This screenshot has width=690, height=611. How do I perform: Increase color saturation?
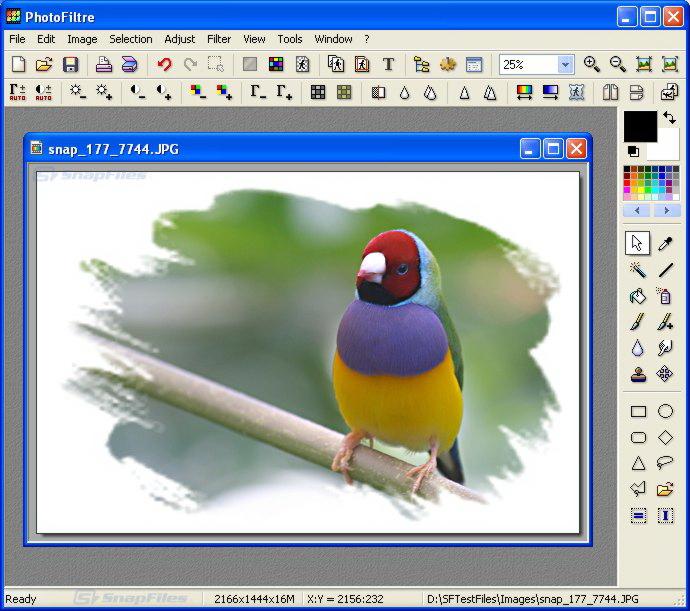(224, 92)
